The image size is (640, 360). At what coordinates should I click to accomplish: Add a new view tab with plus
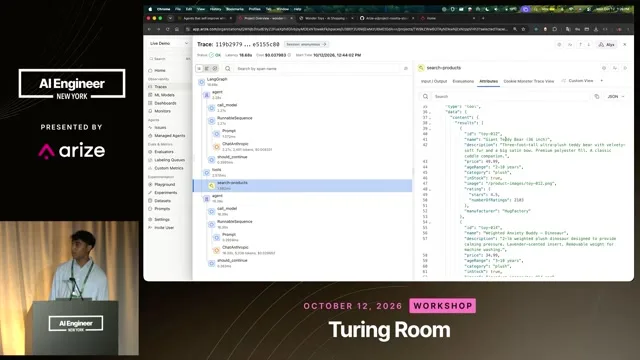(x=602, y=81)
